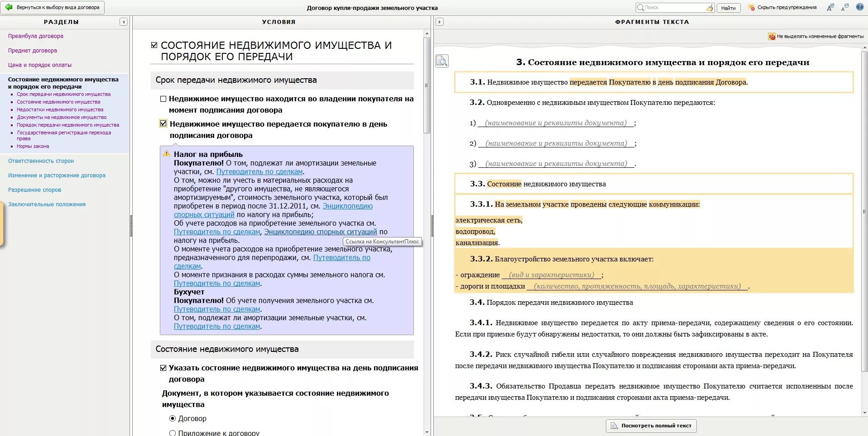Click the left panel splitter handle
868x436 pixels.
(x=131, y=226)
